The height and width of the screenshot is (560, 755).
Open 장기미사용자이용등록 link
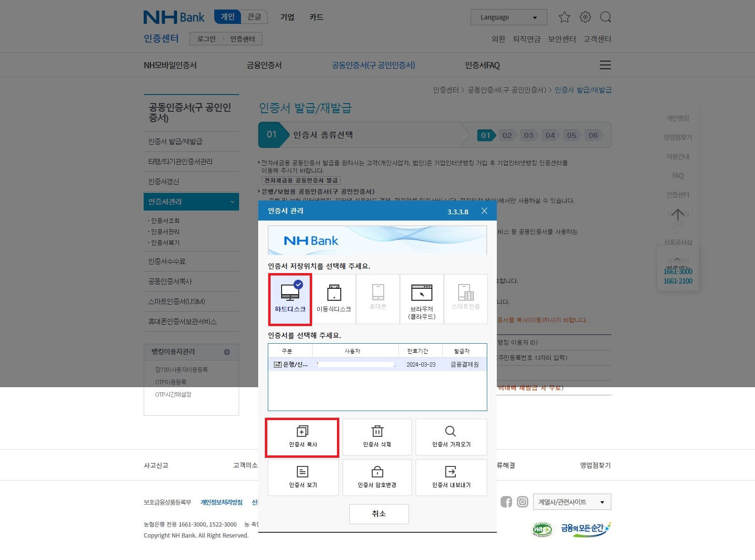(181, 370)
